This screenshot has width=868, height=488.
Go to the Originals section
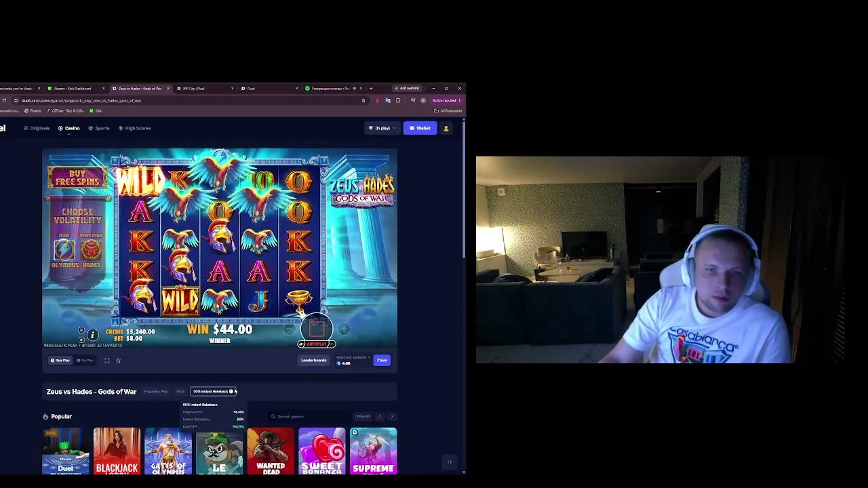pyautogui.click(x=37, y=128)
